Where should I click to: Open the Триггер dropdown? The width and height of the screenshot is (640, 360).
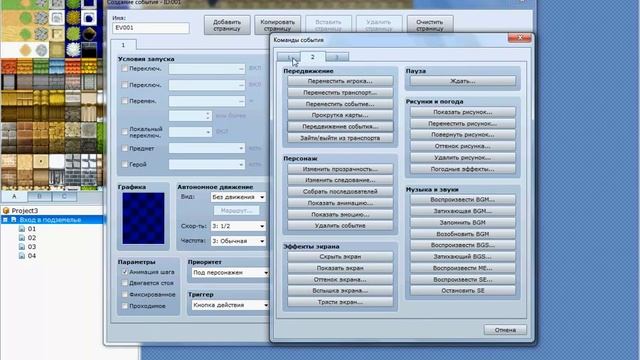230,305
